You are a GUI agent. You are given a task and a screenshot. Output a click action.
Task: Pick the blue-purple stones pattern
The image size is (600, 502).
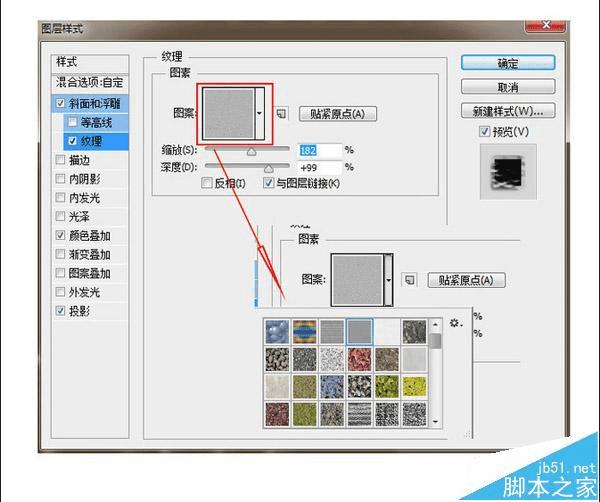coord(332,386)
